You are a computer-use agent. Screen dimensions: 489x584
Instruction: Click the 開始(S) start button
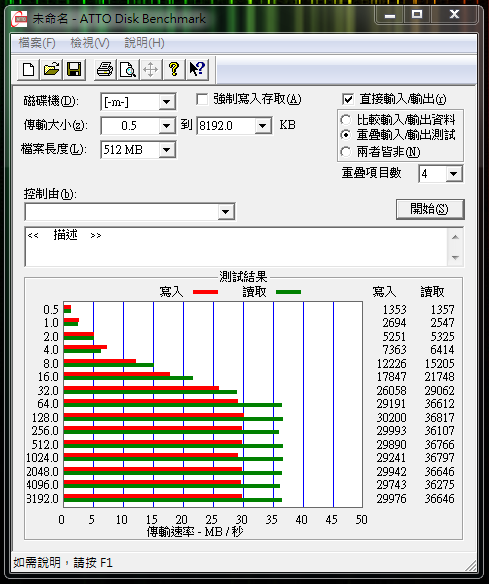pos(430,209)
